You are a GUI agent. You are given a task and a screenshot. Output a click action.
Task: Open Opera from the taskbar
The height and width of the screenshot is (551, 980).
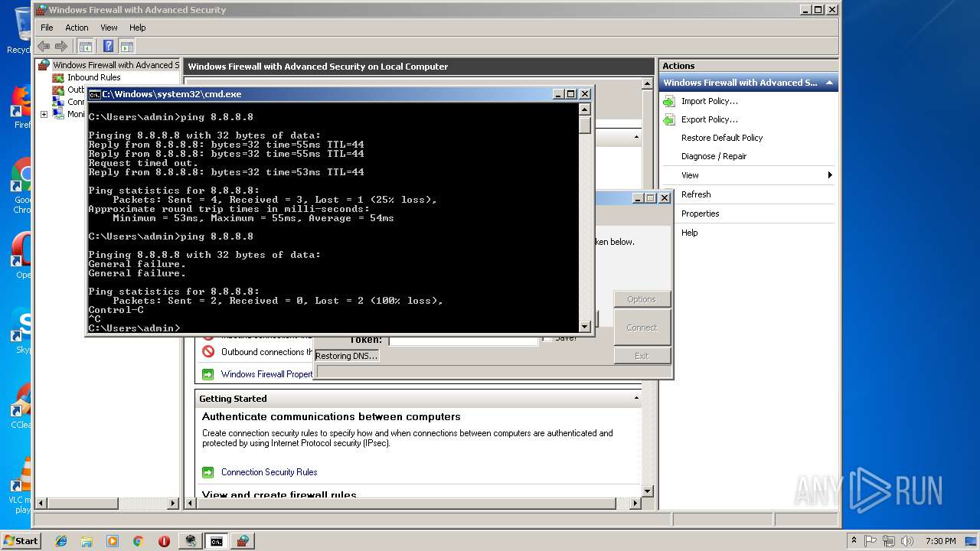pyautogui.click(x=164, y=541)
